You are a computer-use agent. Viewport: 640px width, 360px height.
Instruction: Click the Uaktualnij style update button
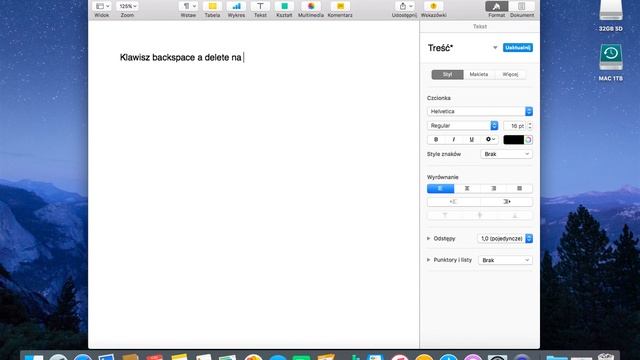[x=518, y=48]
